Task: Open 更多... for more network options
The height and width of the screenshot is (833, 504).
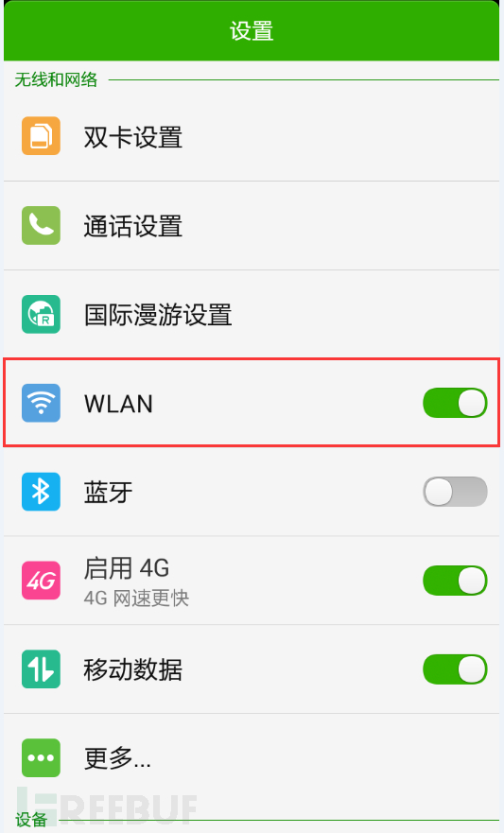Action: (117, 758)
